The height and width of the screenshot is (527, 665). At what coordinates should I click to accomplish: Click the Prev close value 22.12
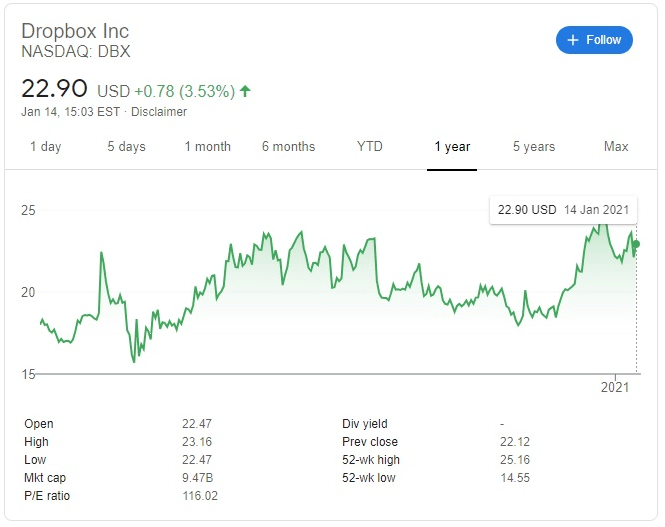tap(515, 442)
